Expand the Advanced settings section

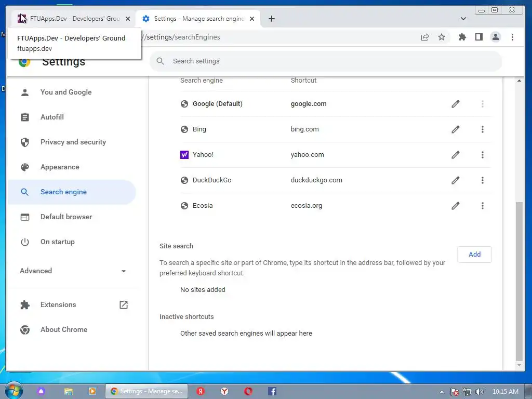pyautogui.click(x=73, y=271)
